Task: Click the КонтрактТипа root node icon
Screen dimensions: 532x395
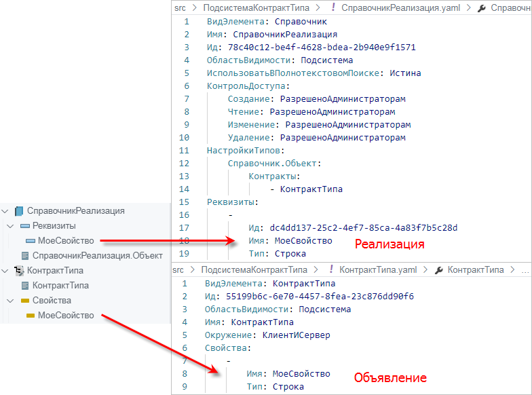Action: (19, 270)
